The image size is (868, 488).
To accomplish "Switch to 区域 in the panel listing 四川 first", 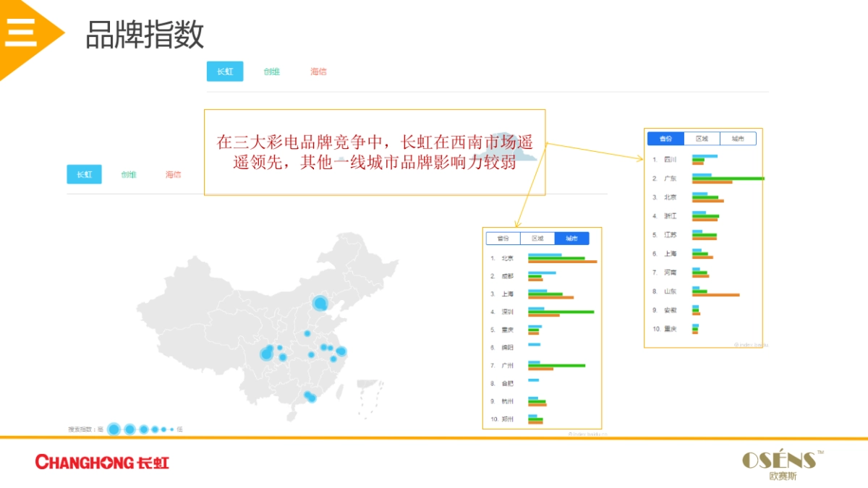I will click(x=702, y=138).
